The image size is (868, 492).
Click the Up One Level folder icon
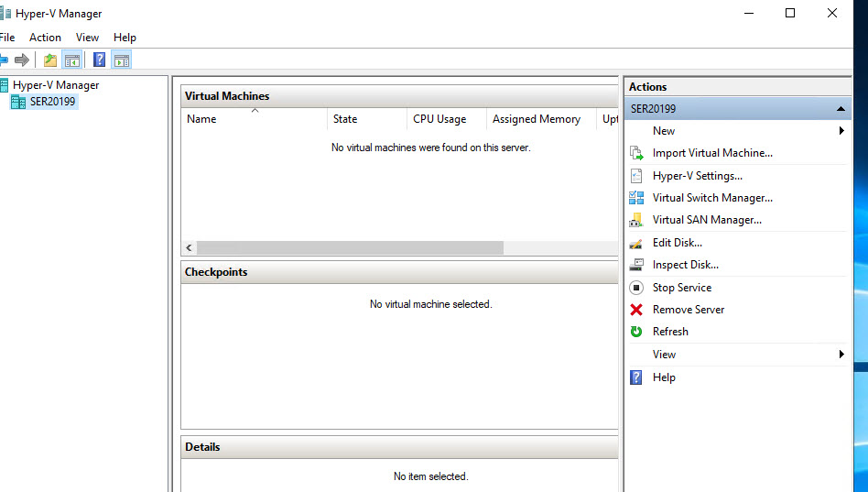pos(50,60)
